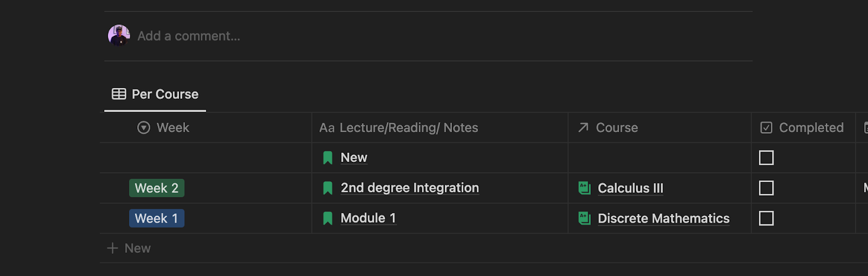Click the Calculus III course page icon
Viewport: 868px width, 276px height.
pos(584,188)
